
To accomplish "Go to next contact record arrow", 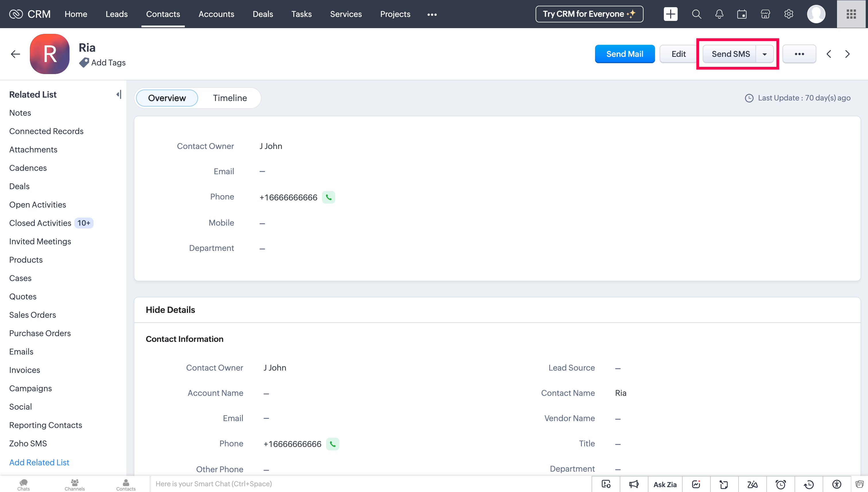I will pos(847,54).
